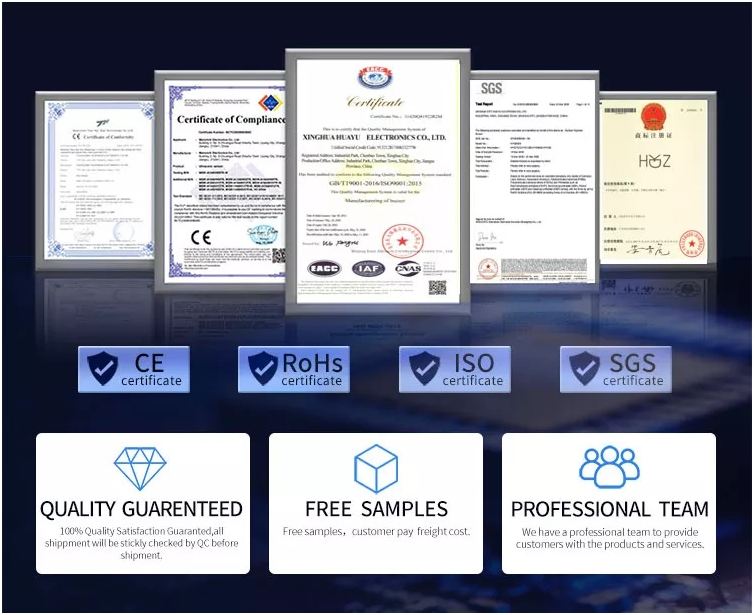Click 'Free samples, customer pay freight cost.'
755x615 pixels.
coord(376,532)
